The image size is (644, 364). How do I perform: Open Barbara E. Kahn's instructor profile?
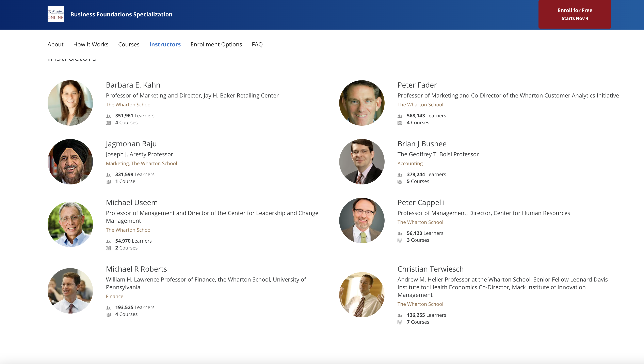[x=133, y=85]
